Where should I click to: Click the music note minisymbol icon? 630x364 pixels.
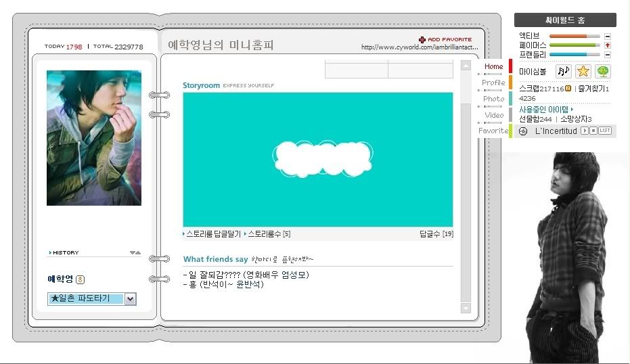[x=563, y=71]
